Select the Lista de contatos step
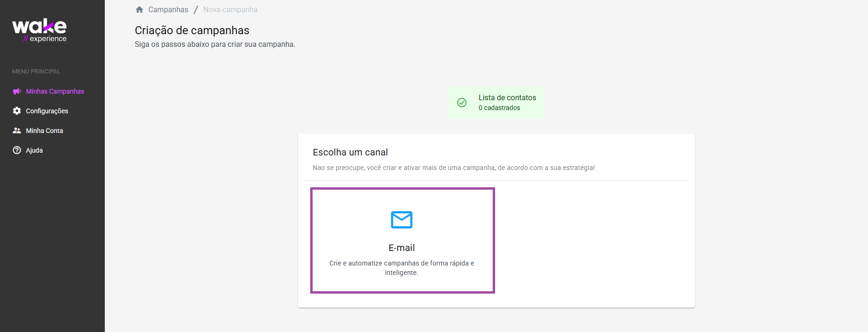This screenshot has height=332, width=868. tap(496, 103)
